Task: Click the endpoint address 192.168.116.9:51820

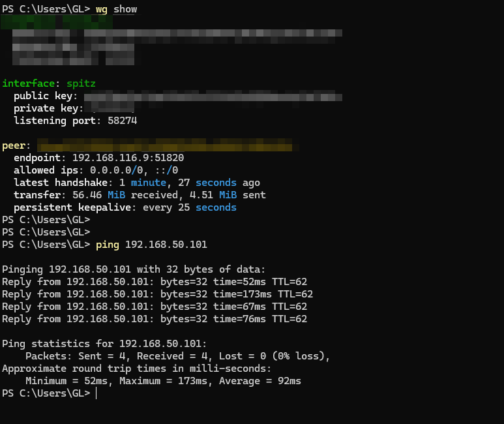Action: [128, 158]
